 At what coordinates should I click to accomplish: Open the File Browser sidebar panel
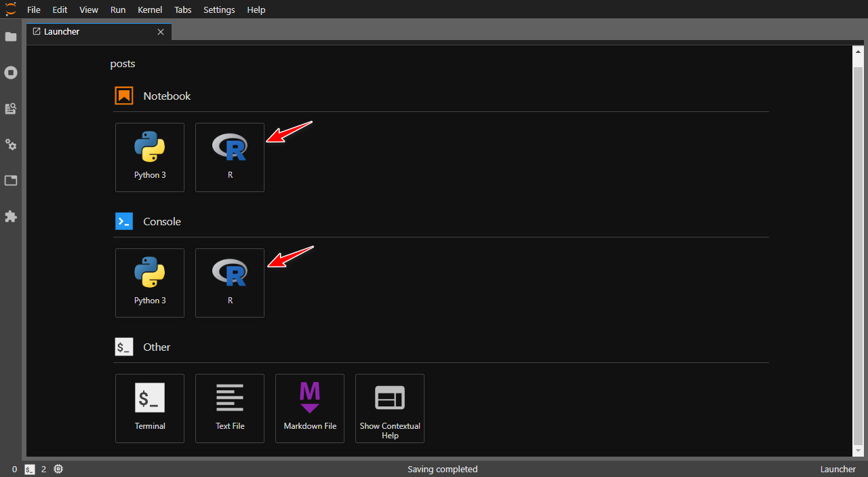11,37
